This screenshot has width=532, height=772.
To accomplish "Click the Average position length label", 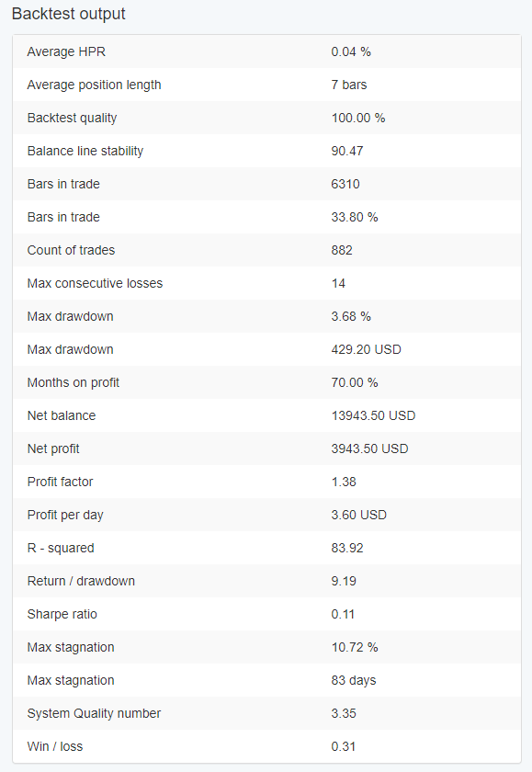I will click(x=94, y=85).
